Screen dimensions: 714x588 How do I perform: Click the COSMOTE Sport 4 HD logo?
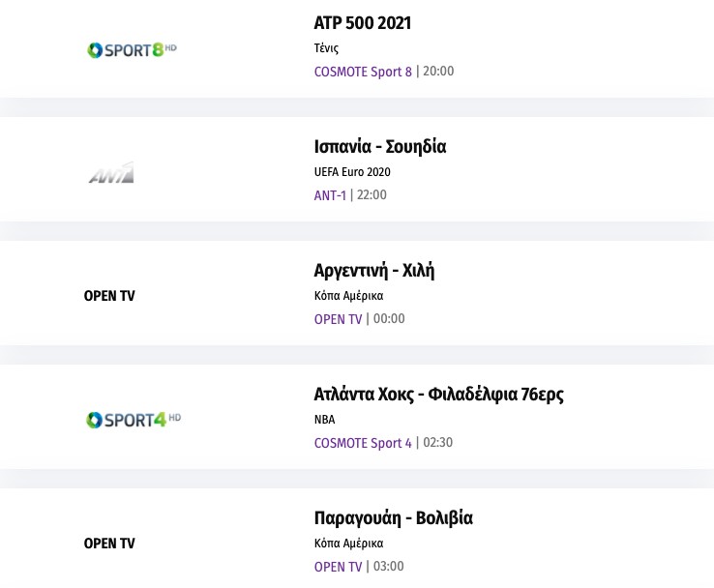[134, 420]
